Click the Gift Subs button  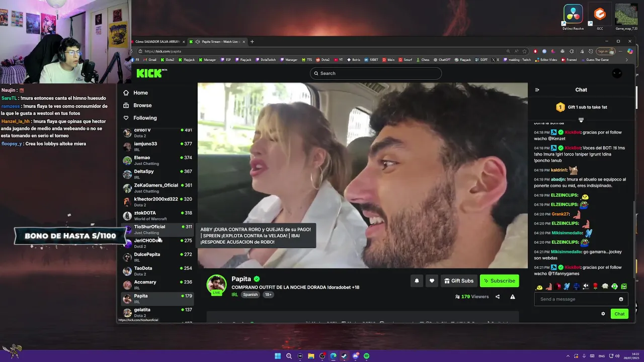tap(459, 281)
